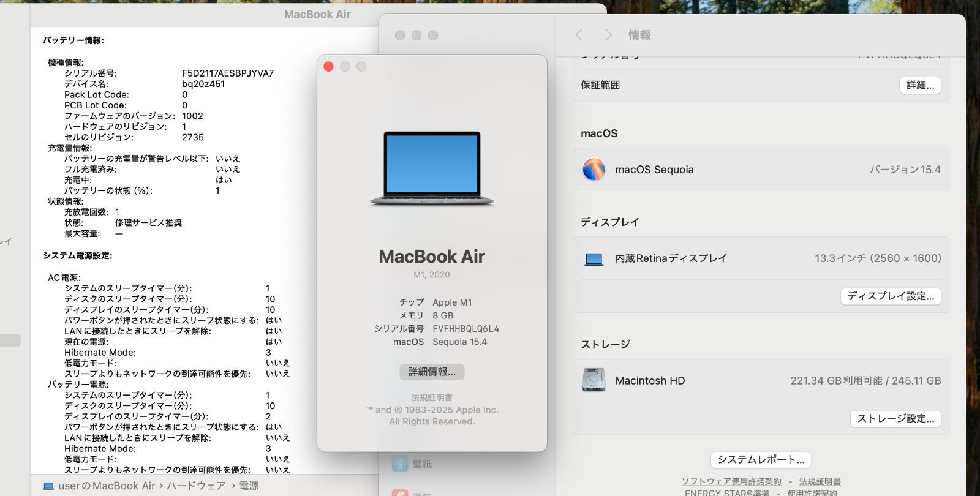Click the バージョン15.4 text
Screen dimensions: 980x496
tap(905, 170)
